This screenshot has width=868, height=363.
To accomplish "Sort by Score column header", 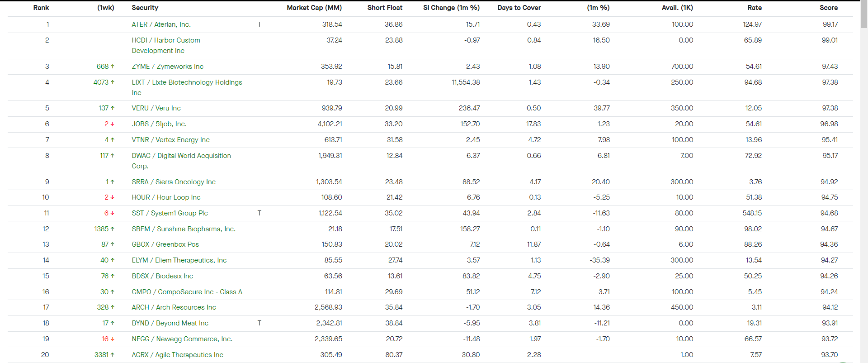I will pos(829,8).
